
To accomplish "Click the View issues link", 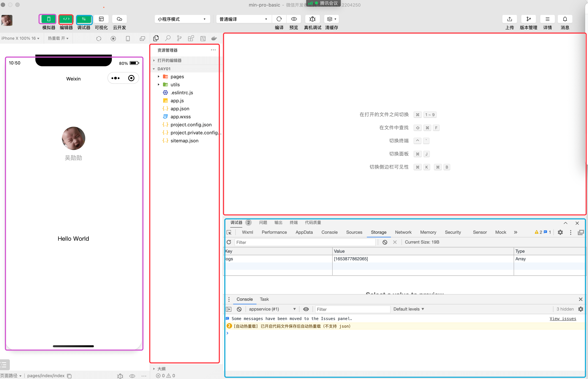I will pos(563,319).
